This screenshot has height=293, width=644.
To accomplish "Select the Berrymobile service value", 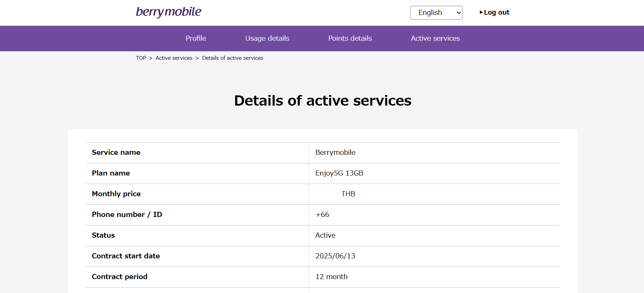I will tap(335, 152).
